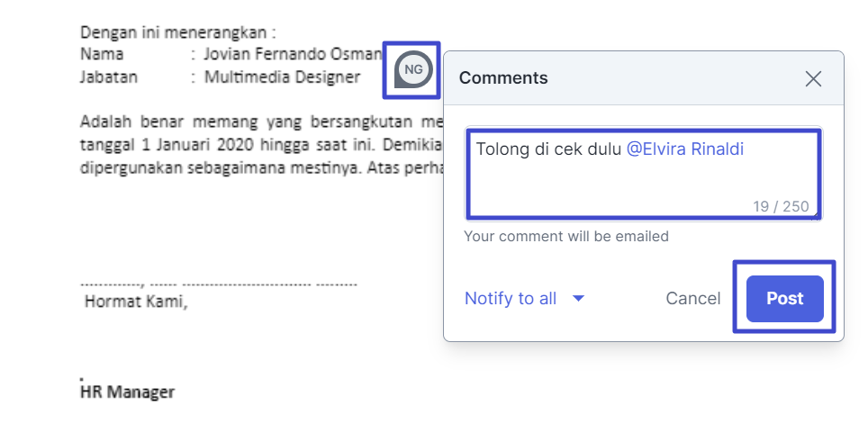Open the Notify to all dropdown

tap(511, 299)
